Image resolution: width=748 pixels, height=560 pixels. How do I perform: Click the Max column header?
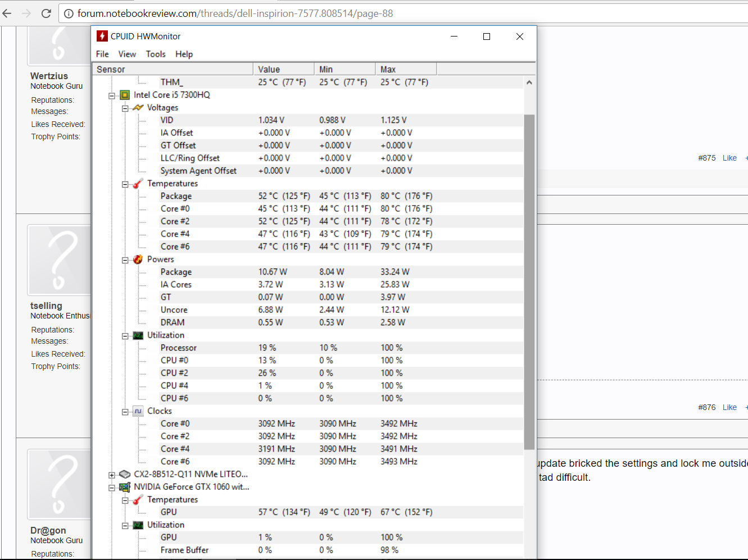(x=406, y=69)
